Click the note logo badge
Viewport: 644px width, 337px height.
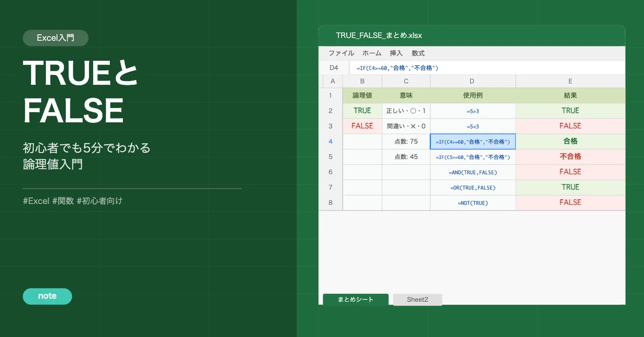(47, 296)
